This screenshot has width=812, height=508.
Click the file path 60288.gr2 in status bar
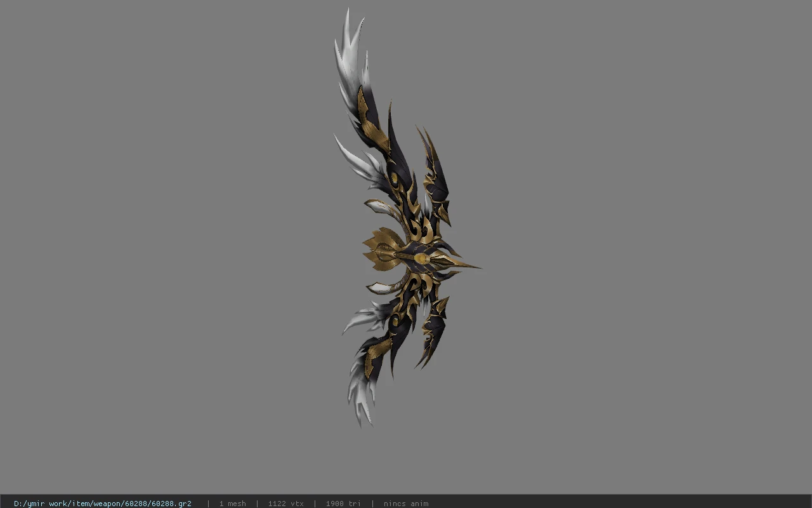point(103,504)
